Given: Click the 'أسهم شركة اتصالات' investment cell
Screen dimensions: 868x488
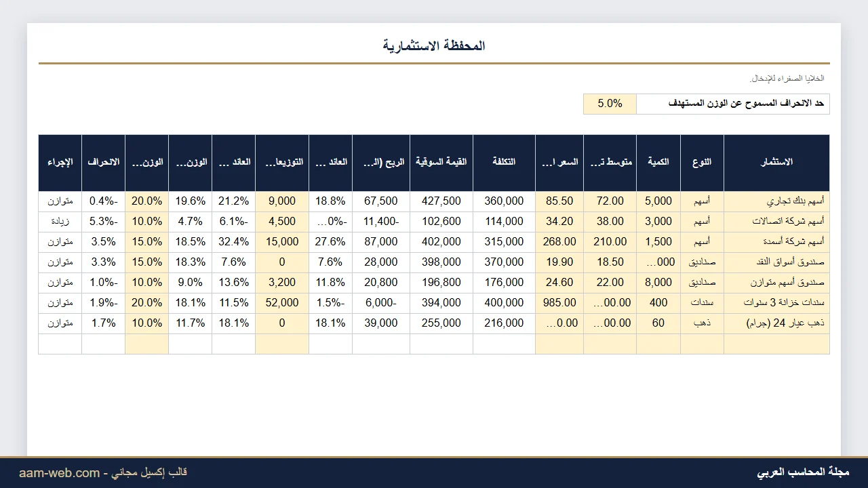Looking at the screenshot, I should 776,222.
